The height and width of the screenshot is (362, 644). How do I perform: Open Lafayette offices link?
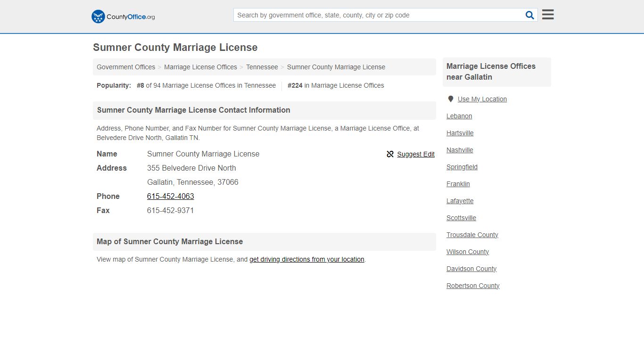click(x=460, y=201)
